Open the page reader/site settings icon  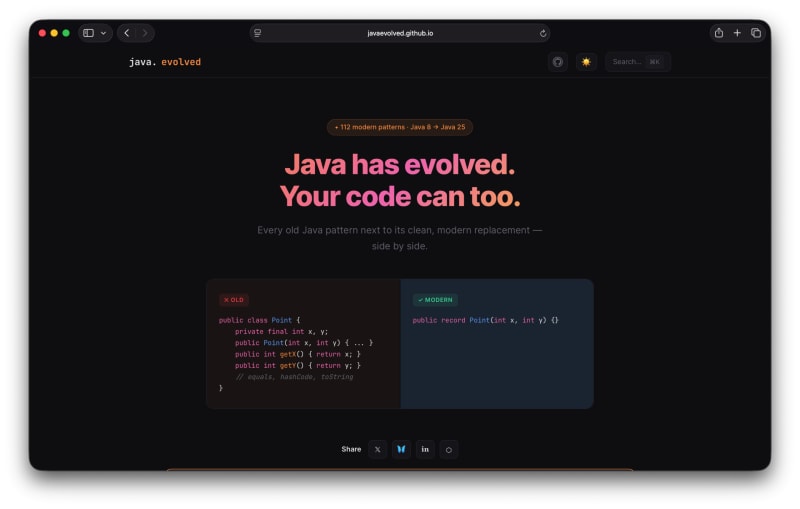258,33
